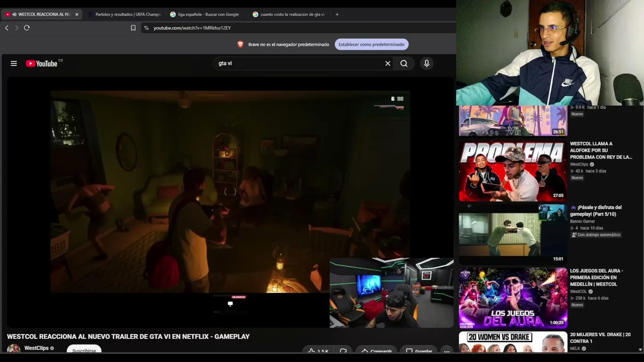Go forward with the browser forward arrow
The height and width of the screenshot is (362, 644).
click(16, 28)
